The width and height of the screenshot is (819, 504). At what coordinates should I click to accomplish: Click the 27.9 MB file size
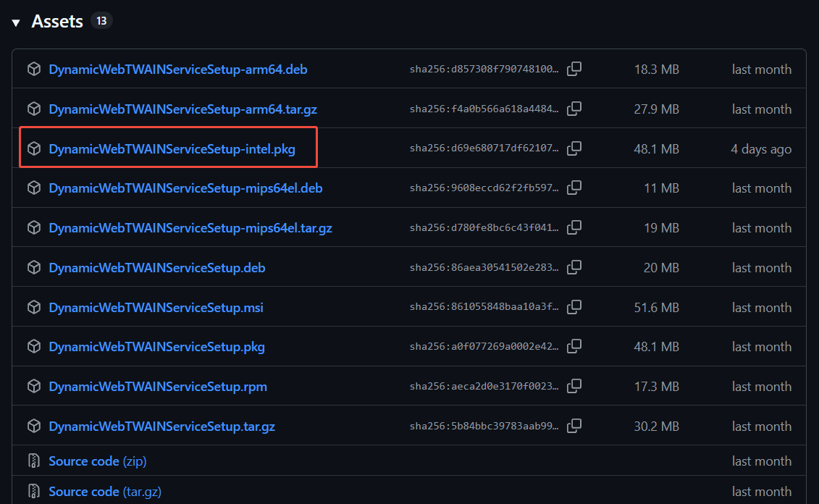[x=657, y=109]
